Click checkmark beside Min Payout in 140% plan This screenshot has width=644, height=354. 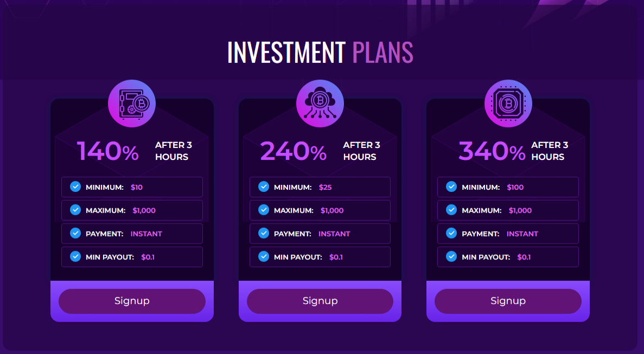[75, 257]
